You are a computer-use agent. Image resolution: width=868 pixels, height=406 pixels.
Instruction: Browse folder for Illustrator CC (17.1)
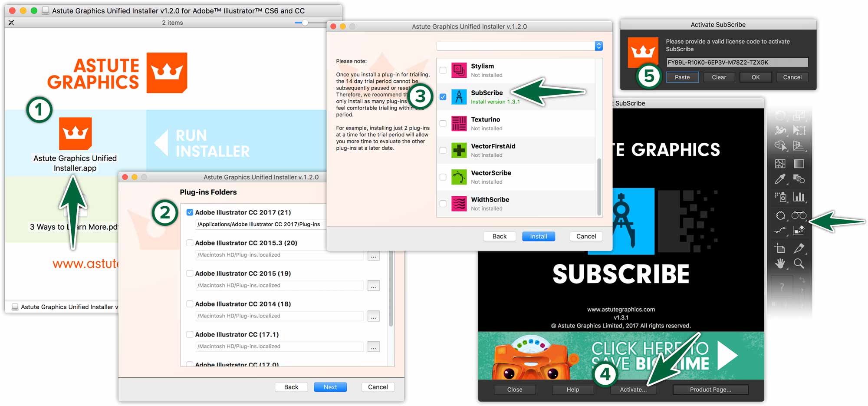373,347
